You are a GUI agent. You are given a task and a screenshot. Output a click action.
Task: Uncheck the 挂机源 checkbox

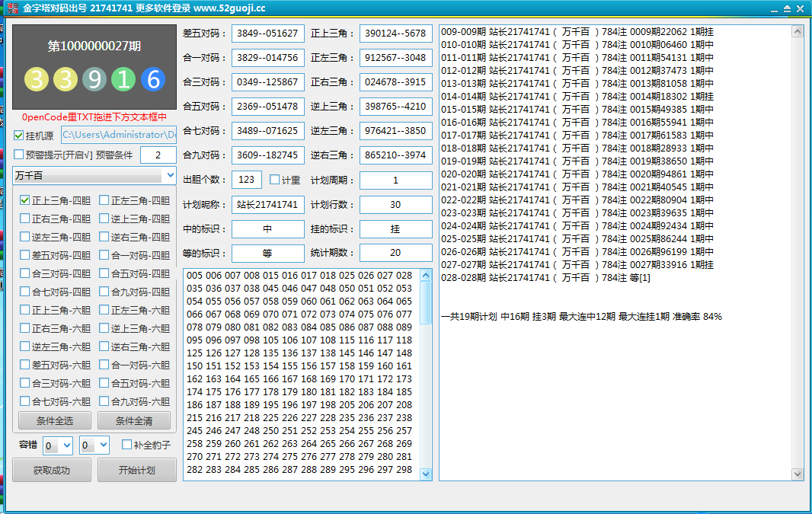[19, 136]
